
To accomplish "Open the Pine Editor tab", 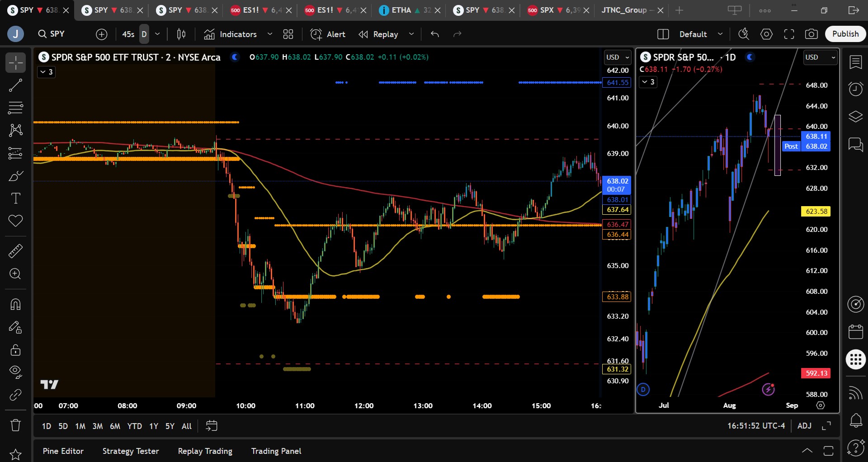I will (63, 451).
